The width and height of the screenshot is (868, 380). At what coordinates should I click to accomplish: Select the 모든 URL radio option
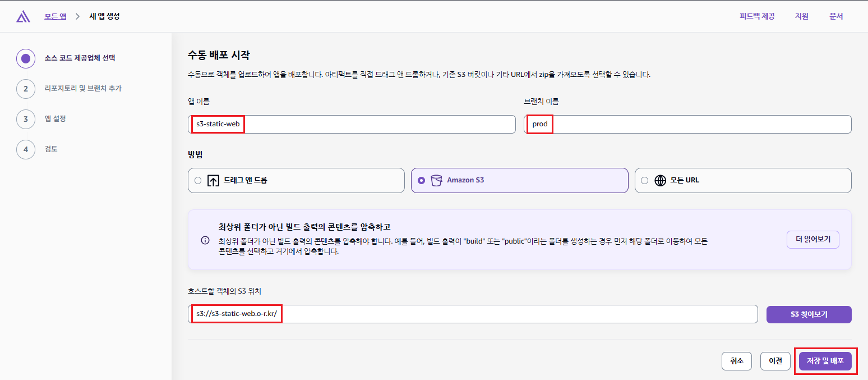644,181
